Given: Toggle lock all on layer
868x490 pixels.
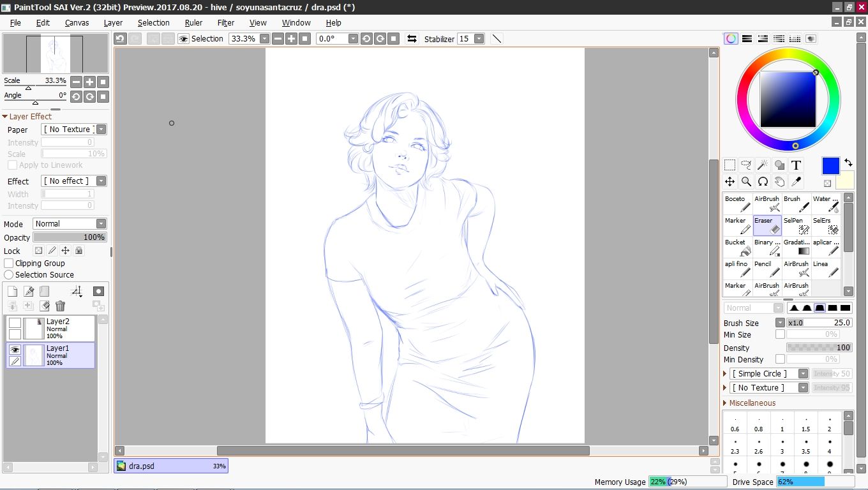Looking at the screenshot, I should click(x=79, y=251).
